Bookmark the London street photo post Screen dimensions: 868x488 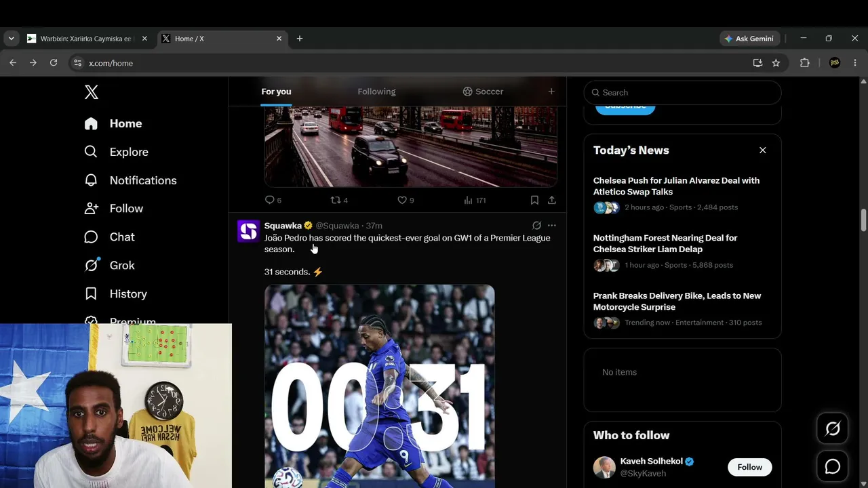[534, 200]
